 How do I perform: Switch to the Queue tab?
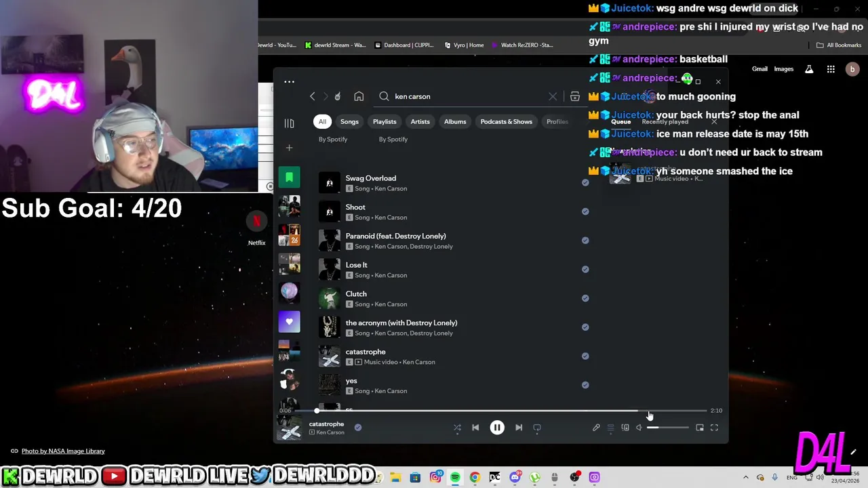tap(621, 122)
